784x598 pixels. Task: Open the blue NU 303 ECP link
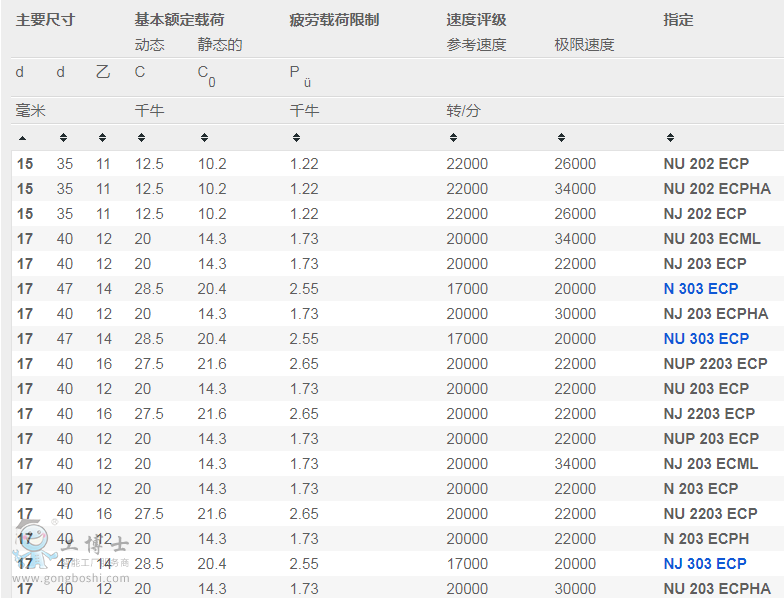pyautogui.click(x=705, y=339)
